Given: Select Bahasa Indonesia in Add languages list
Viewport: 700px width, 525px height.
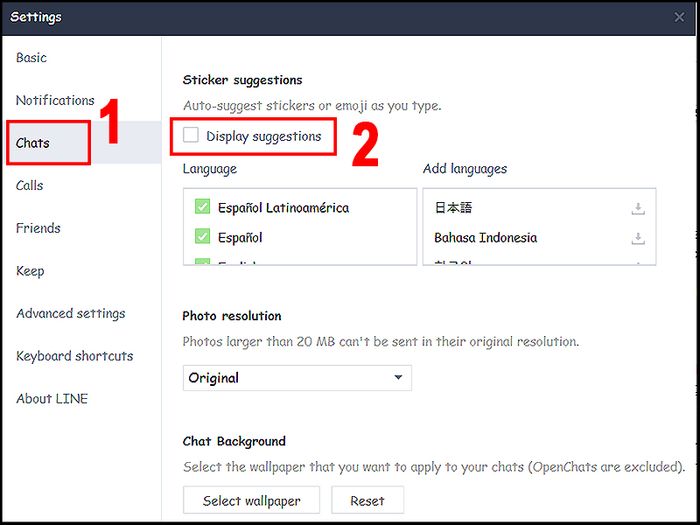Looking at the screenshot, I should click(x=485, y=238).
